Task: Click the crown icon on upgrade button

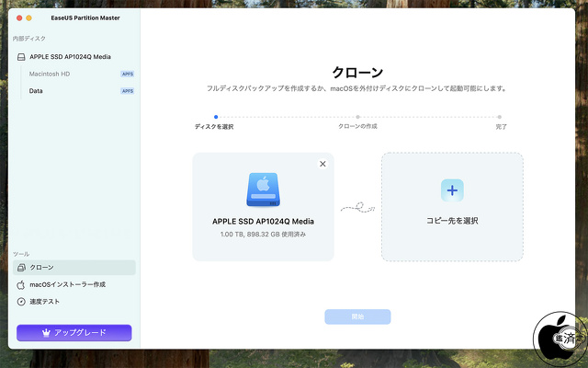Action: pyautogui.click(x=46, y=333)
